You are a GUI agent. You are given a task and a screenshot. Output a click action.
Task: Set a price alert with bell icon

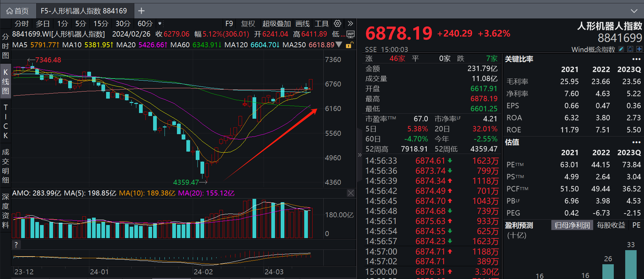coord(630,49)
